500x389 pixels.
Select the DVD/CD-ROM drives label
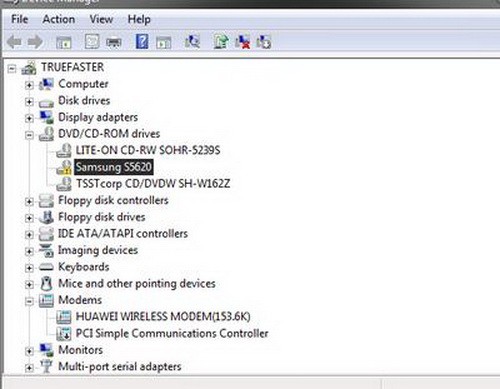109,134
